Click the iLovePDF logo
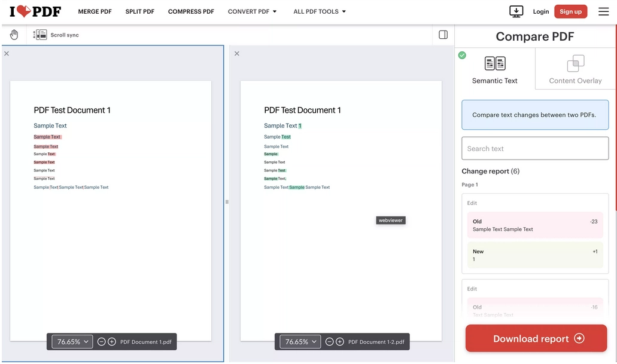Image resolution: width=617 pixels, height=364 pixels. (35, 11)
